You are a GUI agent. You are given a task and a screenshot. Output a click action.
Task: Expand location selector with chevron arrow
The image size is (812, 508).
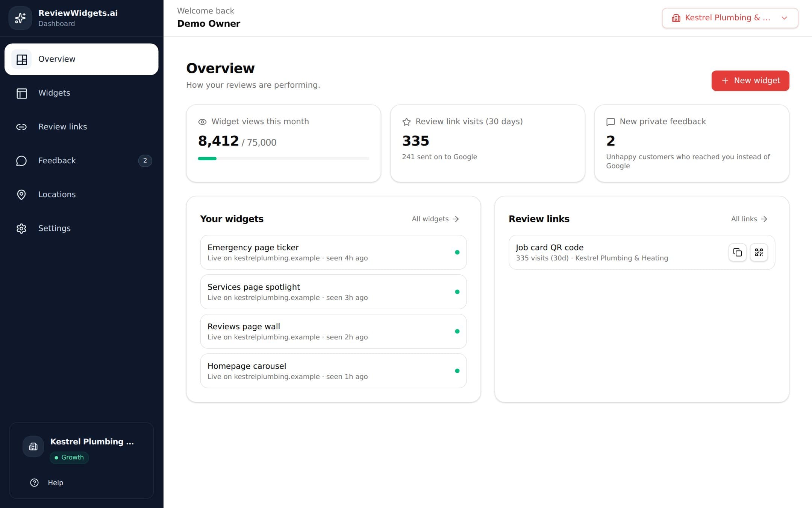coord(784,18)
